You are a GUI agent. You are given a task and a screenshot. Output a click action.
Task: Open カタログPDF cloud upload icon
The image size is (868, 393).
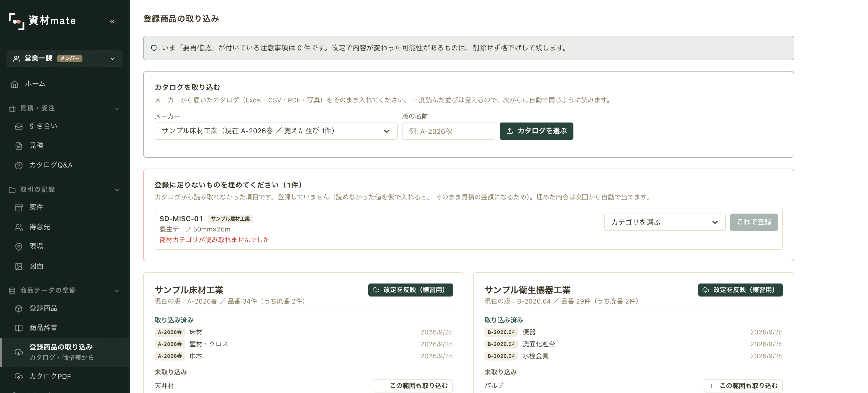[19, 376]
